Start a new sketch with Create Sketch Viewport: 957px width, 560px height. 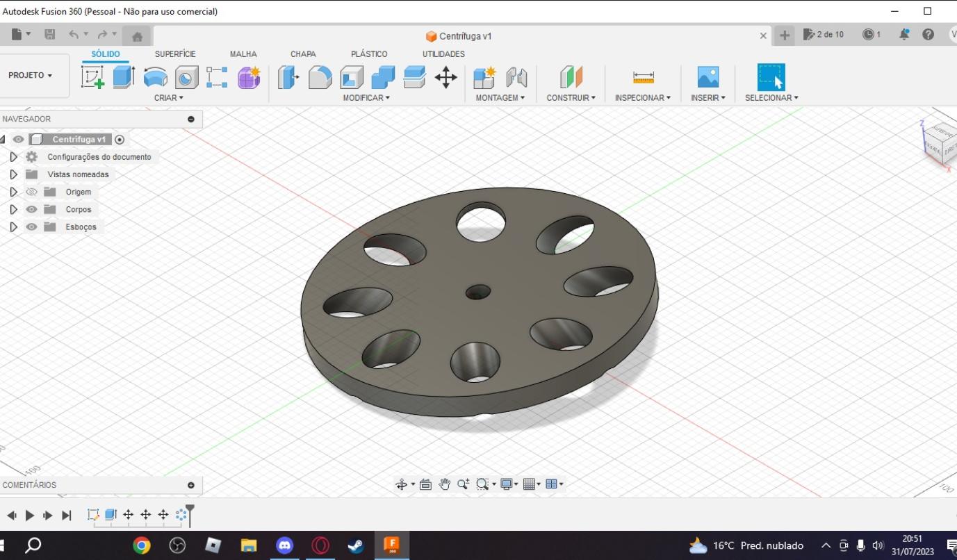[92, 77]
